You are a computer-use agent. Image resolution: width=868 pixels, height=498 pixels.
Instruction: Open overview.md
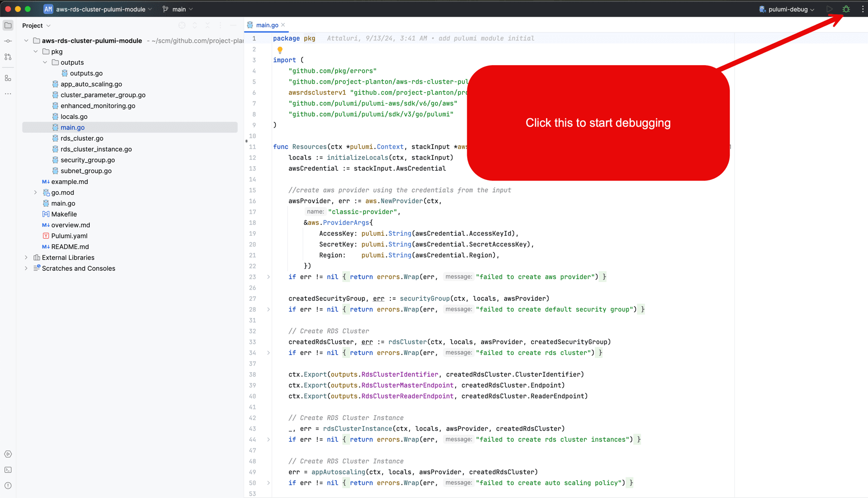point(70,225)
